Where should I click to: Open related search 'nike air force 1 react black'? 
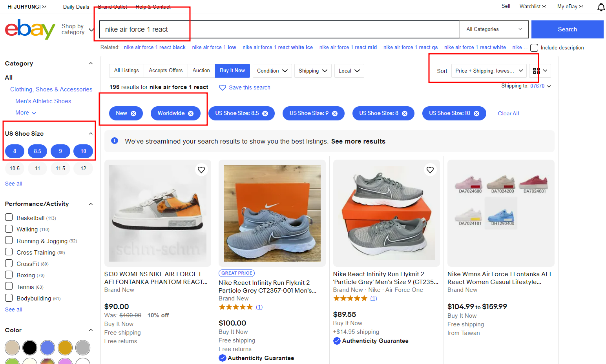(x=155, y=47)
